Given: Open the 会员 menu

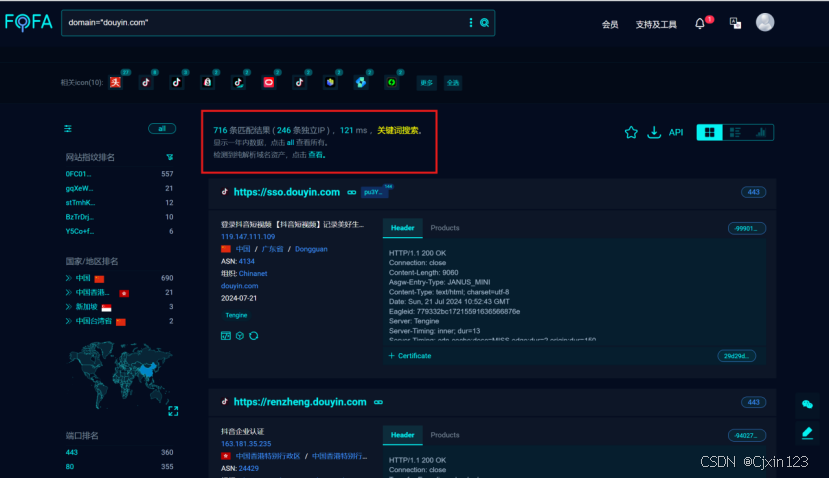Looking at the screenshot, I should click(x=610, y=24).
